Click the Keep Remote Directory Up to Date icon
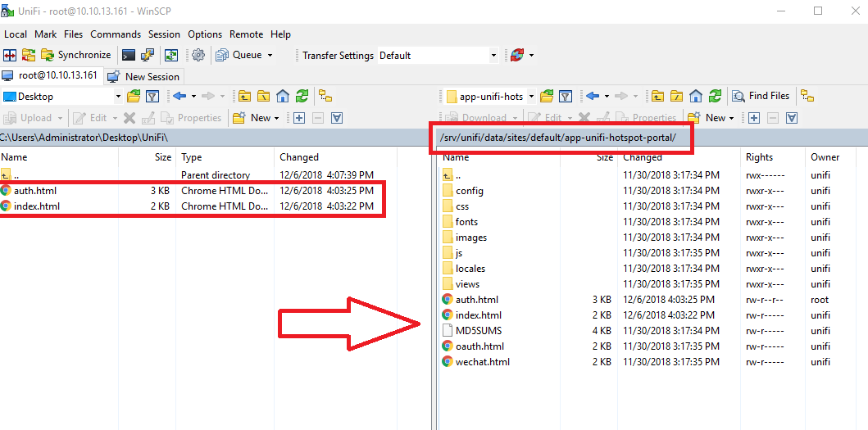 click(x=172, y=56)
